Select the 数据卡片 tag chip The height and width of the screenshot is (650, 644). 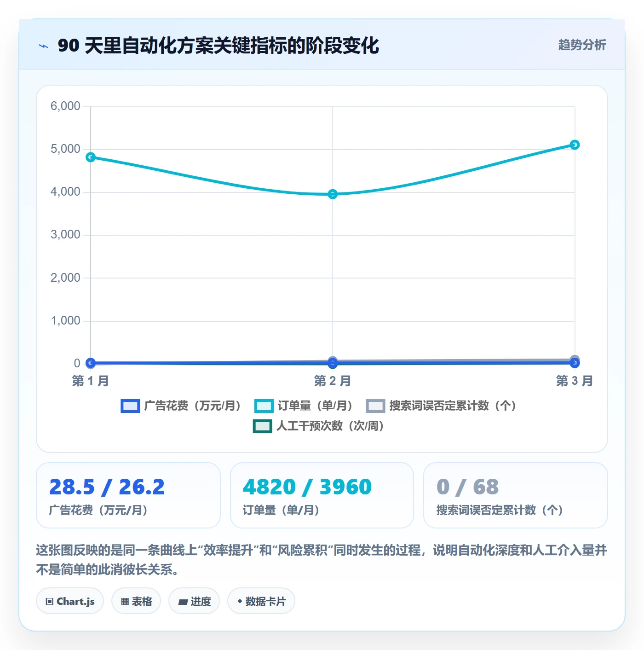261,601
